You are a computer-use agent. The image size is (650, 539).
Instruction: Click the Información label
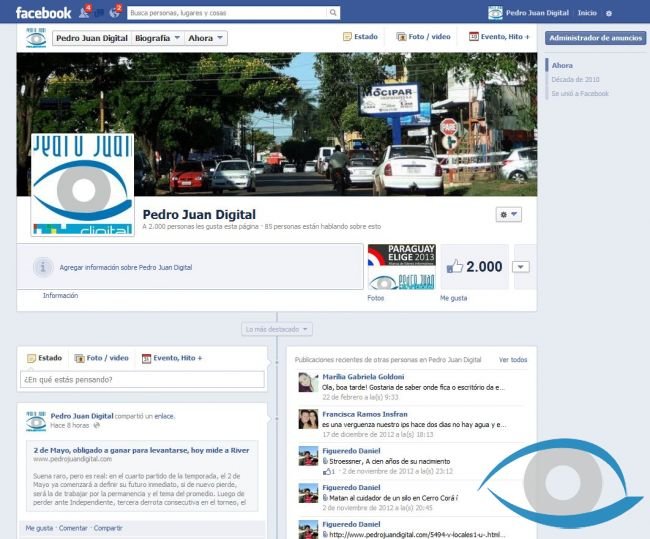pos(61,295)
